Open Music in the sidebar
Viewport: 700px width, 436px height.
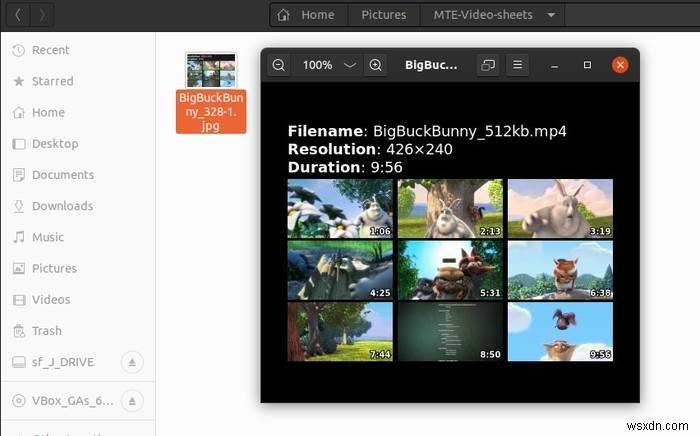click(78, 237)
